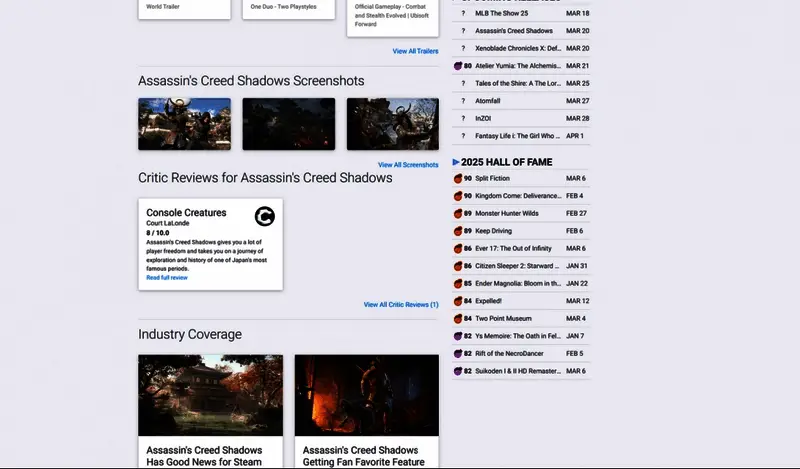Open the View All Screenshots link
The image size is (800, 469).
coord(408,165)
